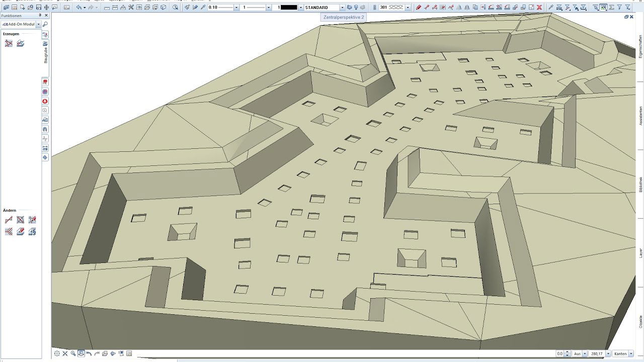
Task: Click the magnifier zoom icon in the bottom viewport toolbar
Action: tap(73, 353)
